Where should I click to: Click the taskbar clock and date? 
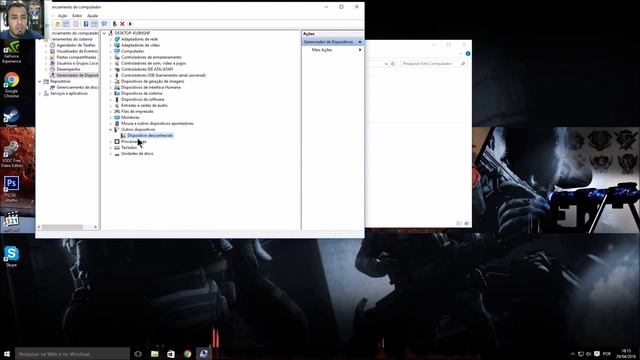[626, 354]
